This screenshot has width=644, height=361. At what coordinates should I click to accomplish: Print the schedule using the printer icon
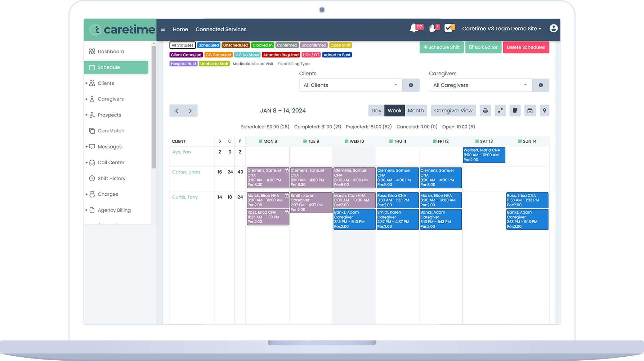[x=485, y=111]
